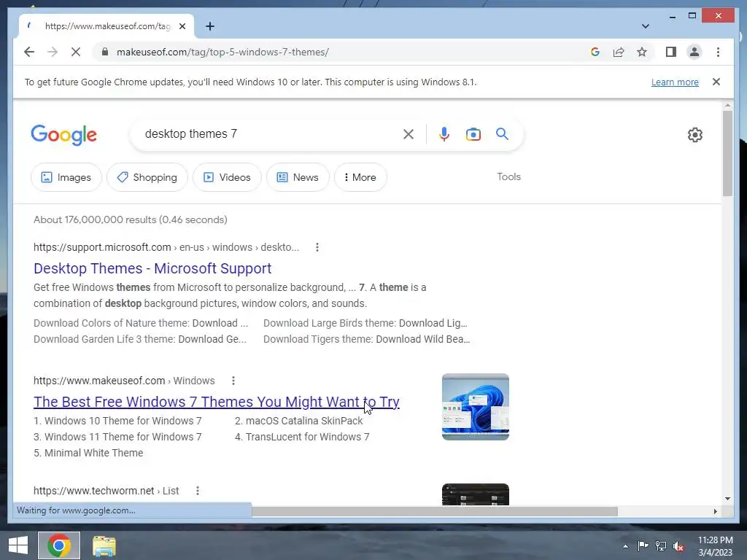
Task: Submit search with the magnifying glass
Action: tap(502, 134)
